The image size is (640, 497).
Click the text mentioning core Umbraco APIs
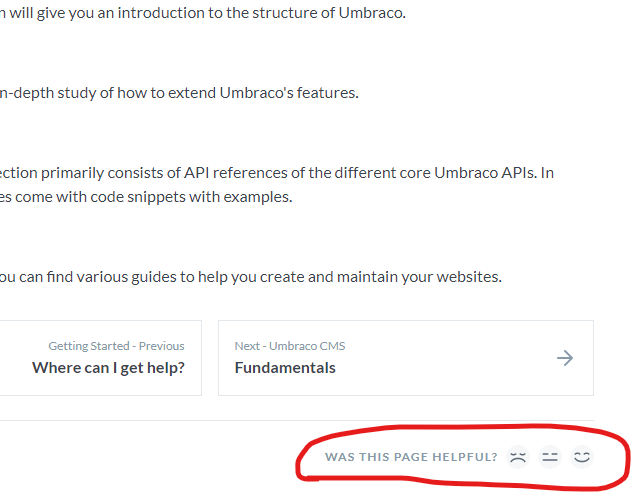coord(280,172)
